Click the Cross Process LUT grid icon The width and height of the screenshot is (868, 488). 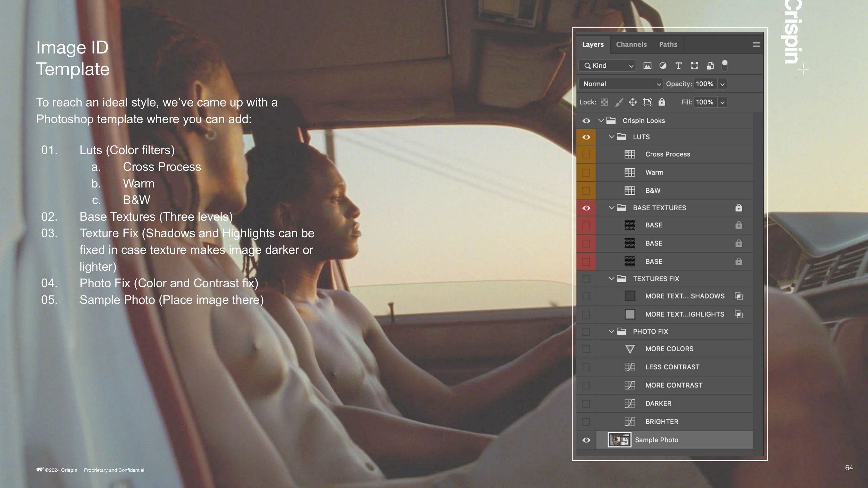pos(629,154)
